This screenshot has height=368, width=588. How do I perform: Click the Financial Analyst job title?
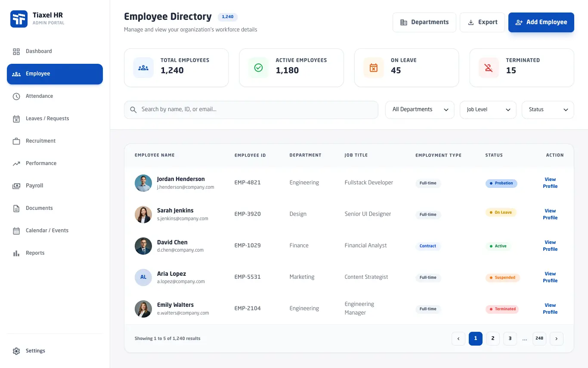tap(365, 246)
